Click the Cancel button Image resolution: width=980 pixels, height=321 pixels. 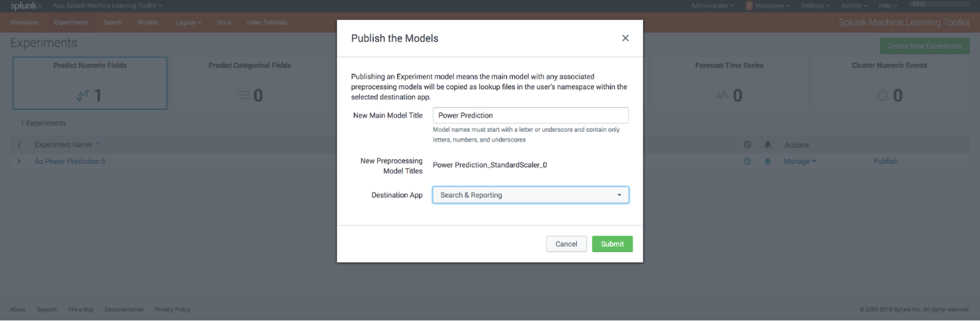click(x=566, y=244)
